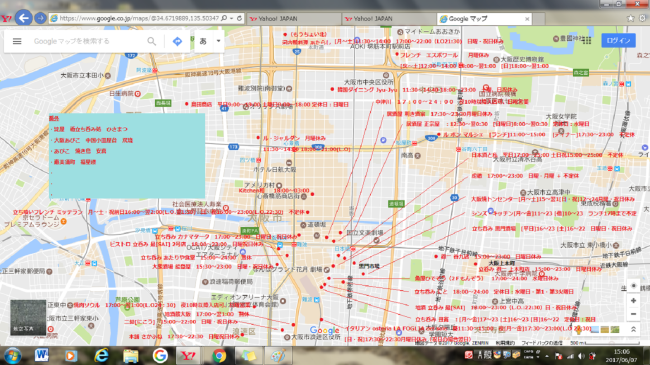Switch to the Google マップ tab
The height and width of the screenshot is (365, 650).
click(484, 19)
